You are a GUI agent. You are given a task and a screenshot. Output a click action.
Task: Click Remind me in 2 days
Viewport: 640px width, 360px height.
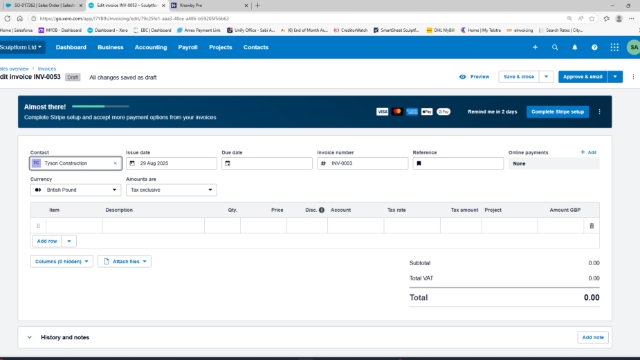[492, 111]
